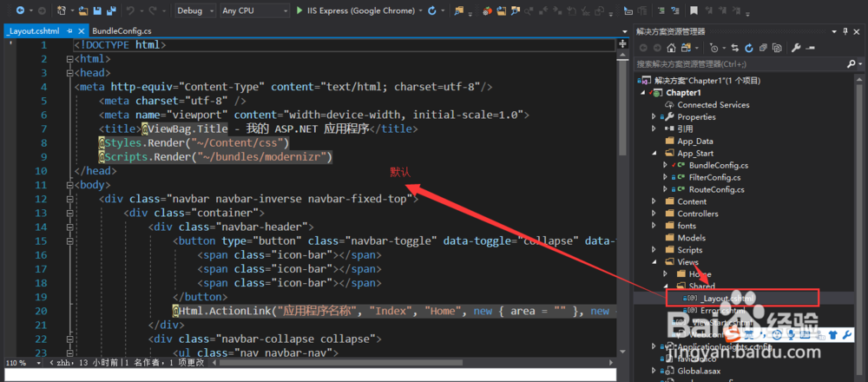Collapse the button block on line 15
The width and height of the screenshot is (868, 382).
click(69, 241)
